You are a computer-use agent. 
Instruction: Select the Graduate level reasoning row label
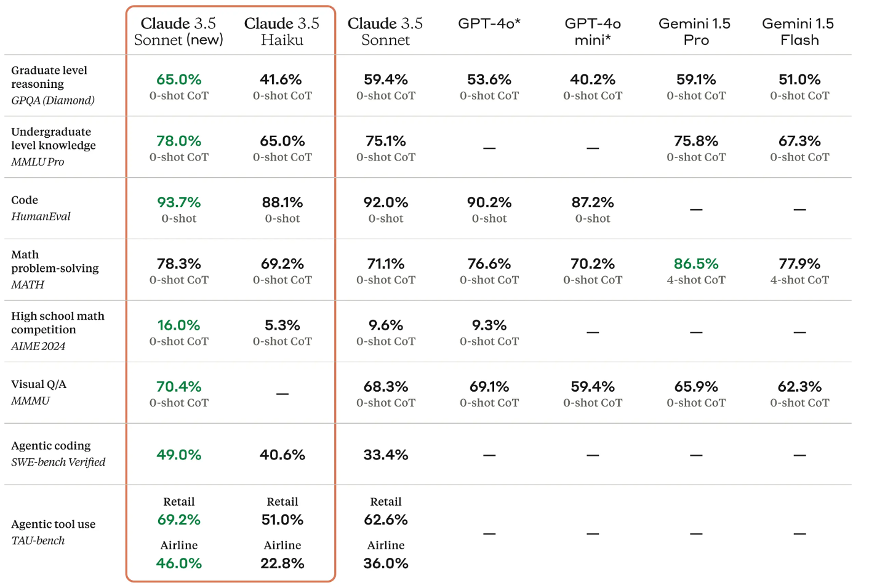coord(49,77)
